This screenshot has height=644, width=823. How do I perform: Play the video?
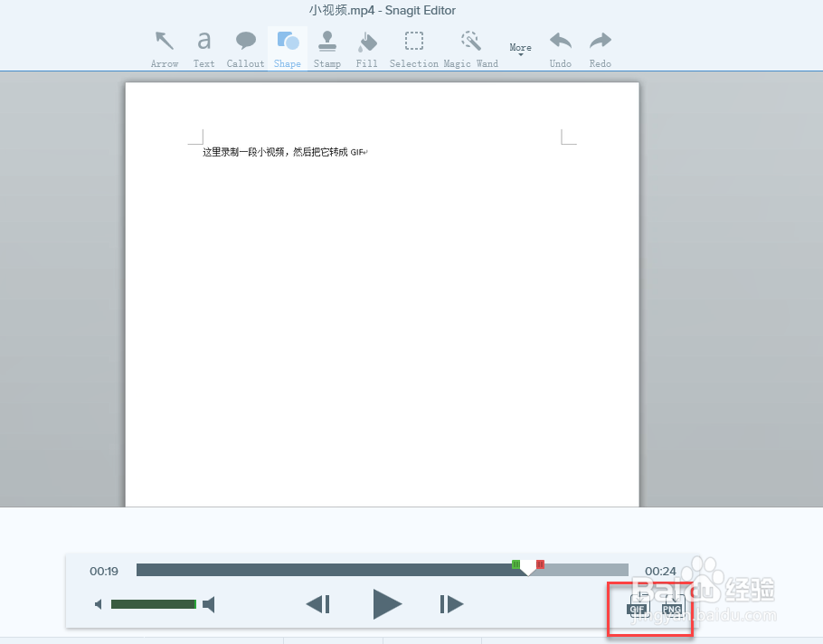[x=387, y=604]
